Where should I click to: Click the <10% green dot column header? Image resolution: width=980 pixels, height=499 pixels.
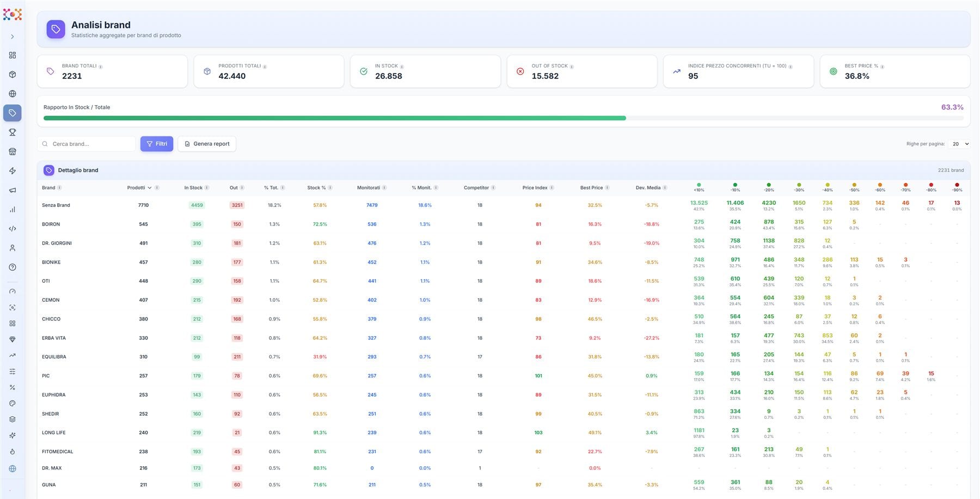pos(699,187)
